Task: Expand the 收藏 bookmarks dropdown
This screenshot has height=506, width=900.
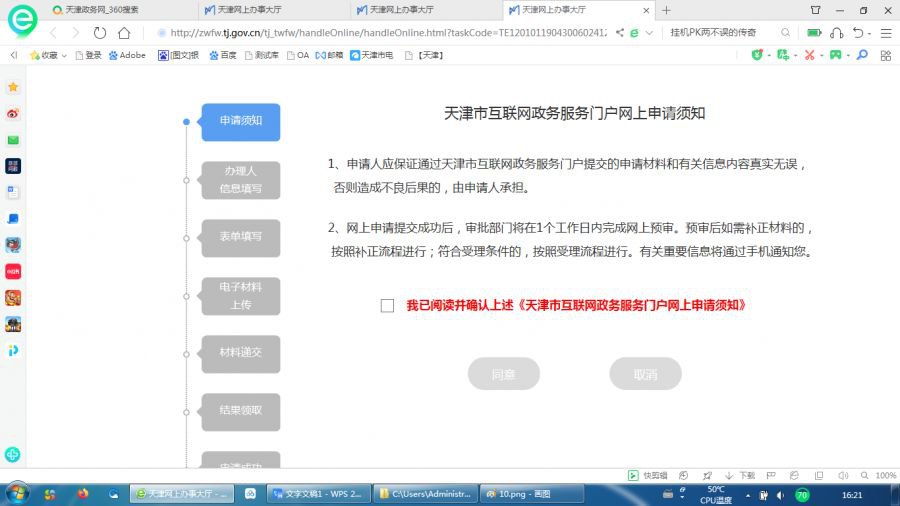Action: click(46, 55)
